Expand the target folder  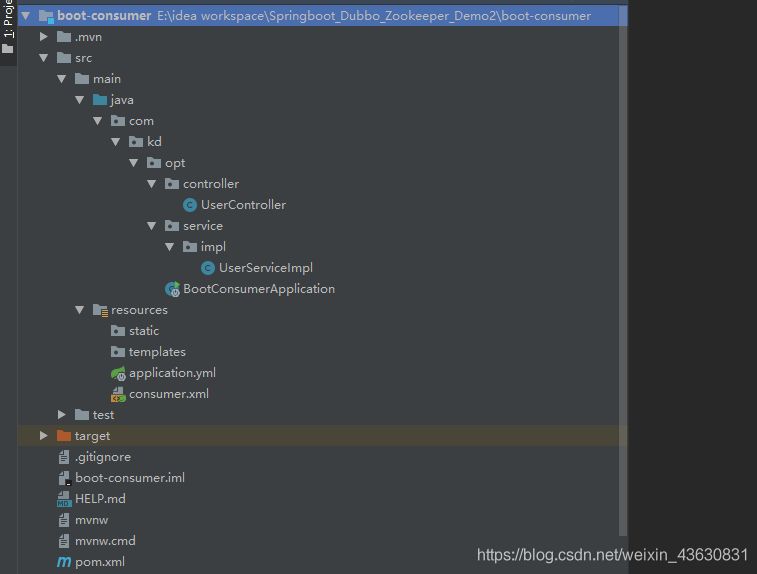[x=43, y=436]
